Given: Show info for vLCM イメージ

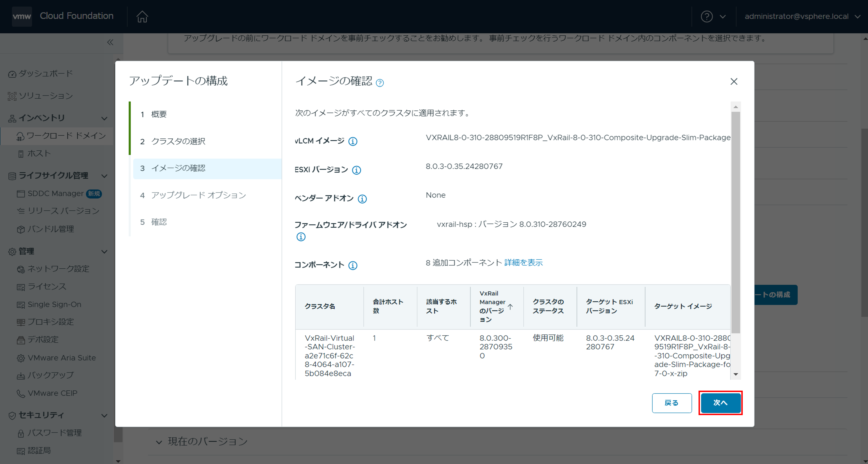Looking at the screenshot, I should [x=353, y=141].
